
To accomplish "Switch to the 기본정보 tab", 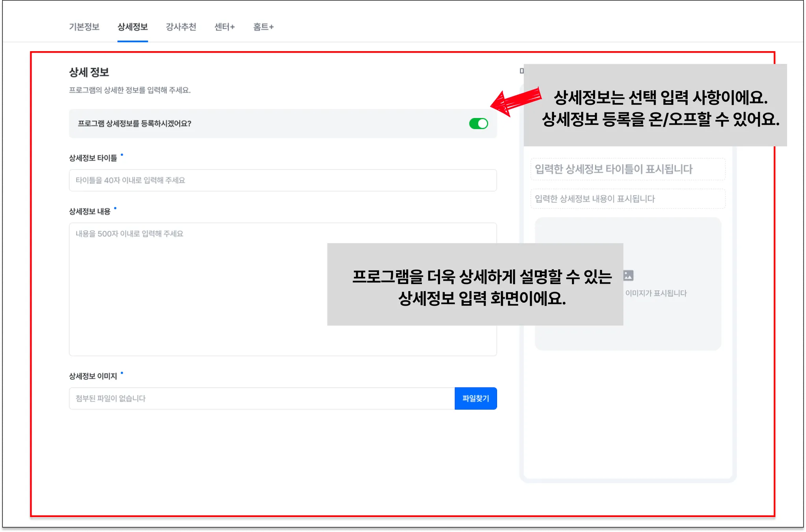I will (84, 27).
